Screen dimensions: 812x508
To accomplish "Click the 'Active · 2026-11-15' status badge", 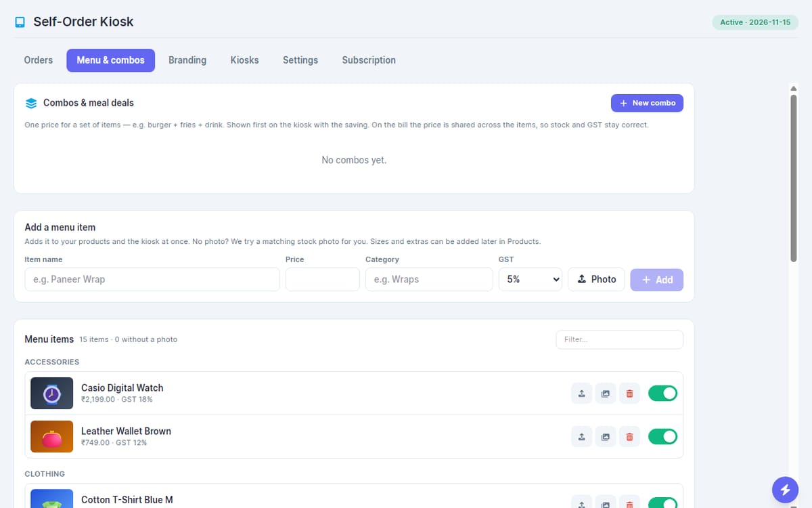I will click(755, 22).
